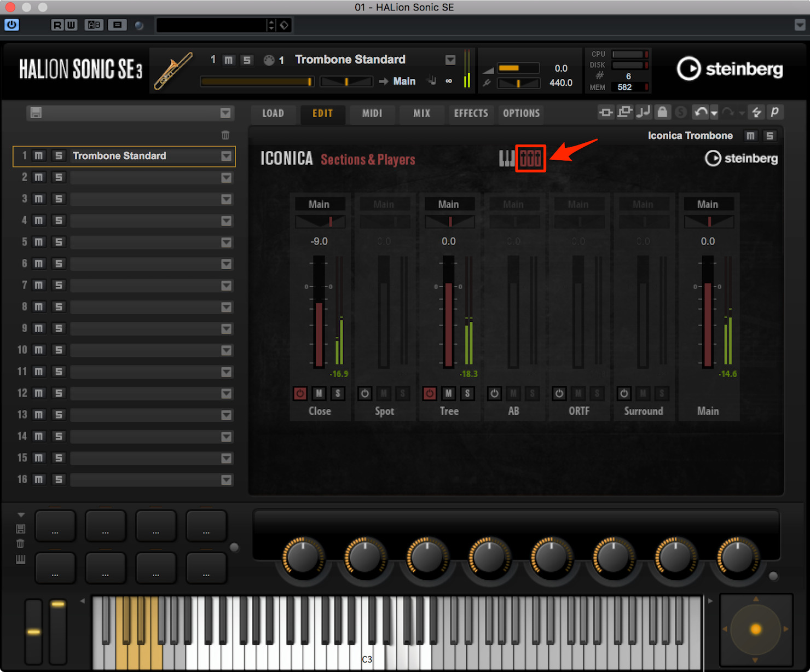The image size is (810, 672).
Task: Toggle the Spot mic power button
Action: (364, 393)
